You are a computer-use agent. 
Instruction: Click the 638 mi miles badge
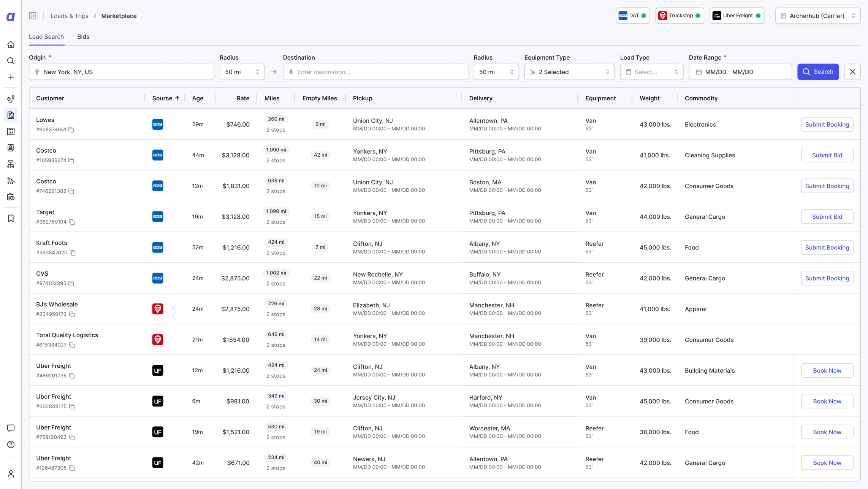tap(276, 181)
